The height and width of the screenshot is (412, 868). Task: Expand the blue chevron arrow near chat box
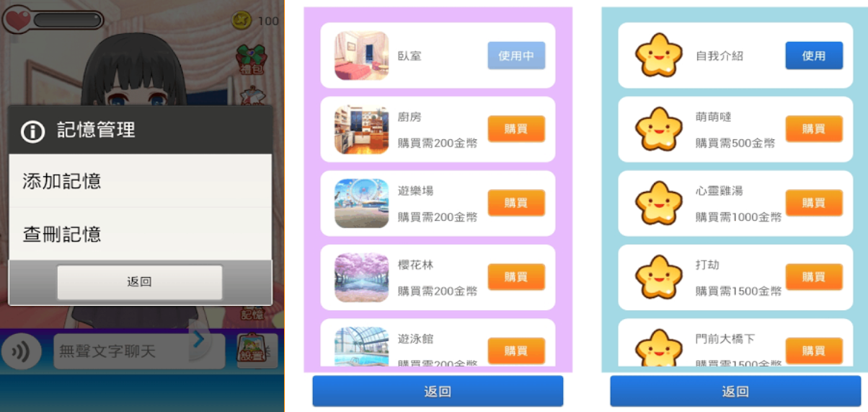[x=198, y=338]
